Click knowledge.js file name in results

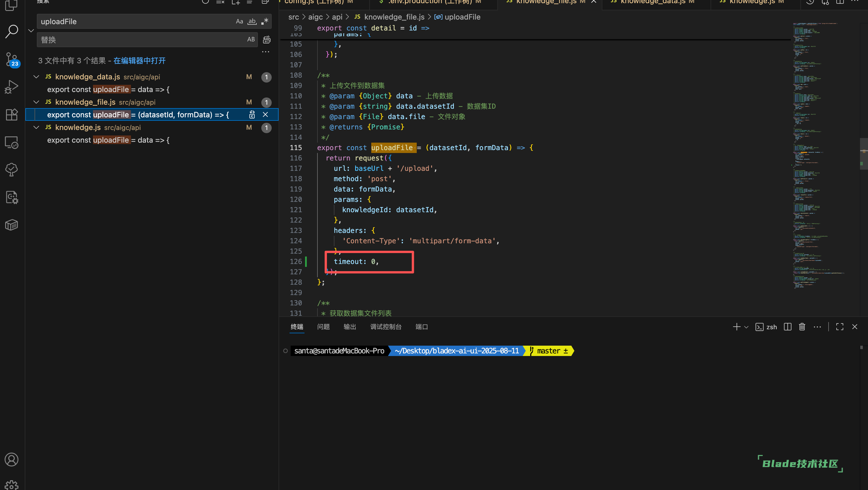pos(78,127)
